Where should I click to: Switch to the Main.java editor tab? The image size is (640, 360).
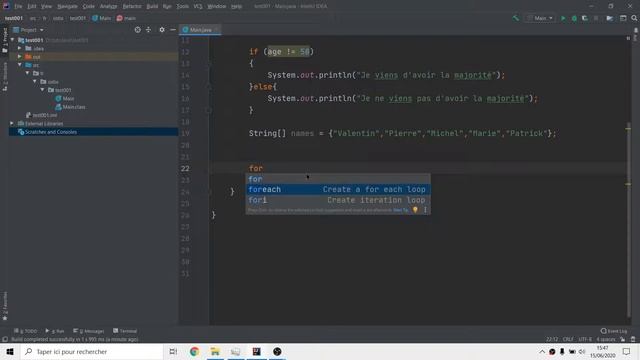tap(200, 30)
